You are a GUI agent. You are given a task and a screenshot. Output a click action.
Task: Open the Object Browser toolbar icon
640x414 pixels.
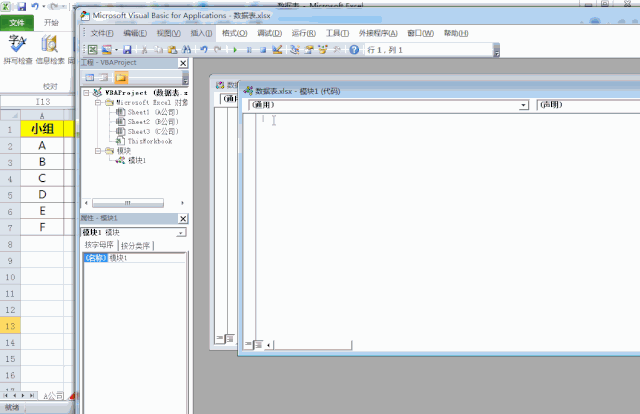pyautogui.click(x=323, y=50)
